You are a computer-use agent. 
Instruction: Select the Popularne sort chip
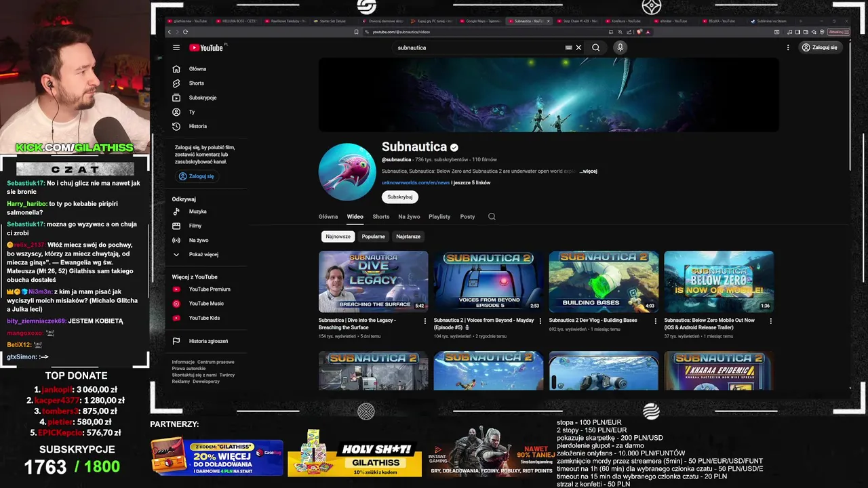point(373,237)
